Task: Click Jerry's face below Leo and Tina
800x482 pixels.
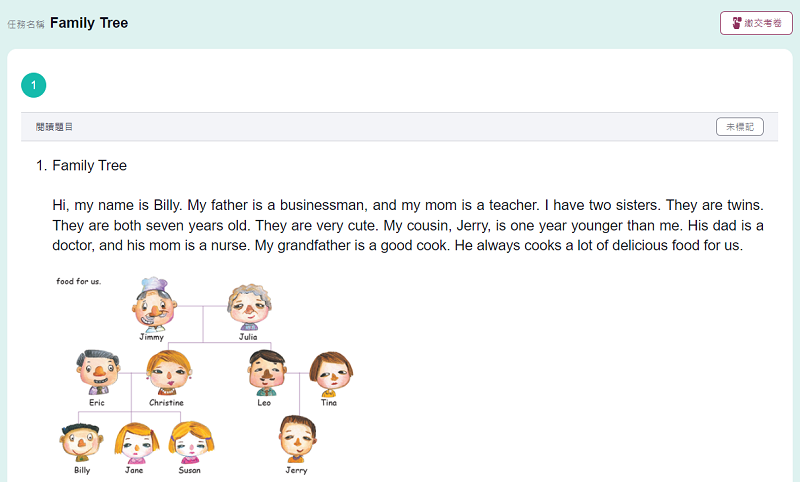Action: pyautogui.click(x=297, y=439)
